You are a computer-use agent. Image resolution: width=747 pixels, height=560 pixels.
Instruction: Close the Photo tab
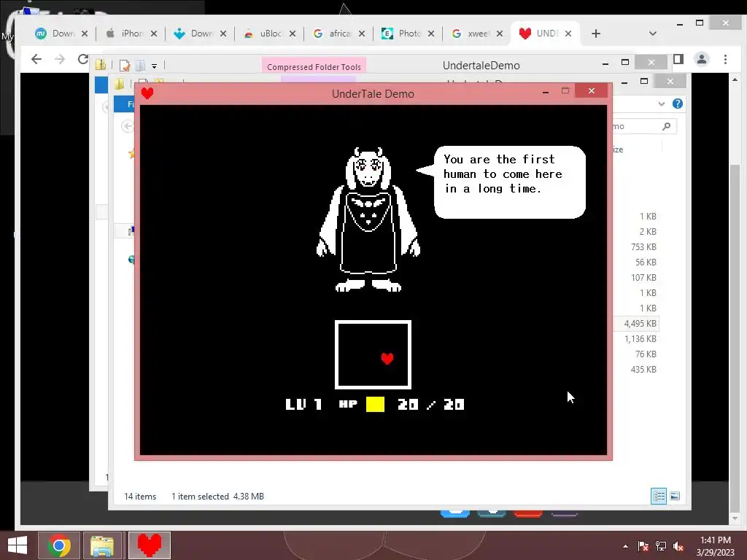click(431, 34)
